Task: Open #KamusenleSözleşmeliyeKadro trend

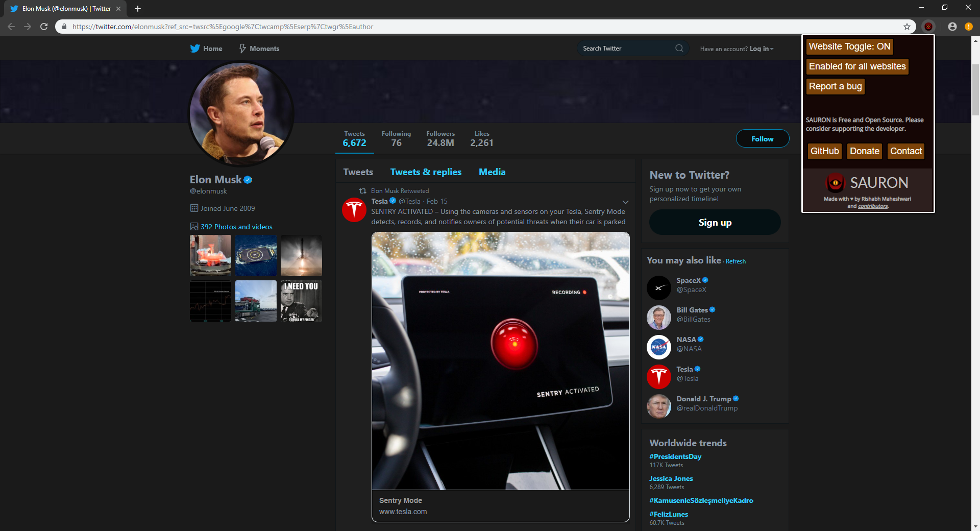Action: click(701, 500)
